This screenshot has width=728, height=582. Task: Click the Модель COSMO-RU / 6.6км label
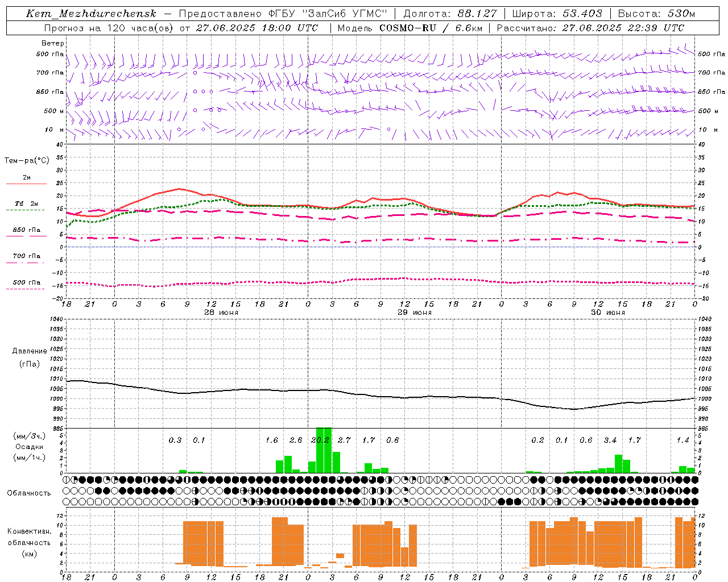click(409, 28)
